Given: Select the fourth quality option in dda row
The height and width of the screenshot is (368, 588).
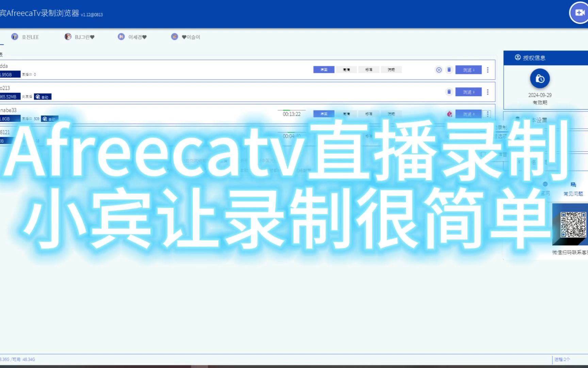Looking at the screenshot, I should 391,70.
